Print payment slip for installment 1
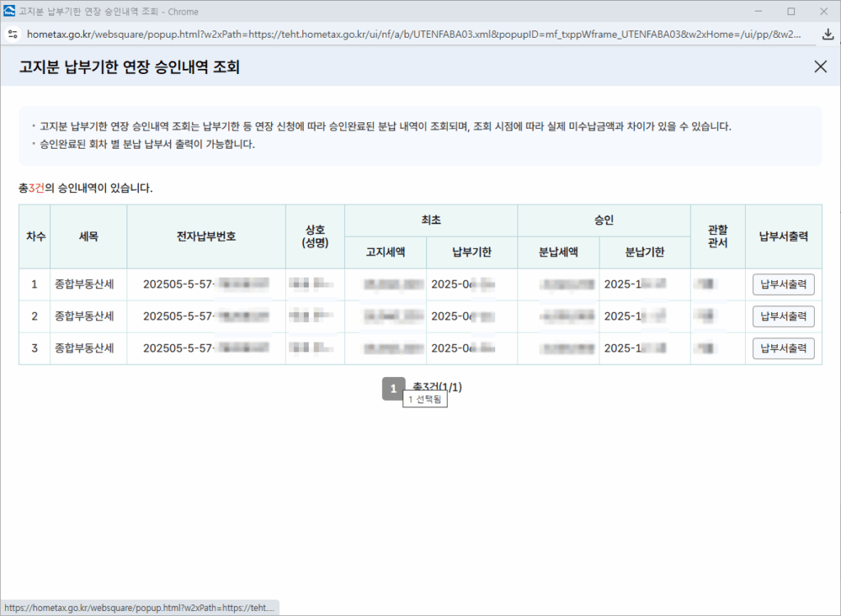 tap(783, 284)
